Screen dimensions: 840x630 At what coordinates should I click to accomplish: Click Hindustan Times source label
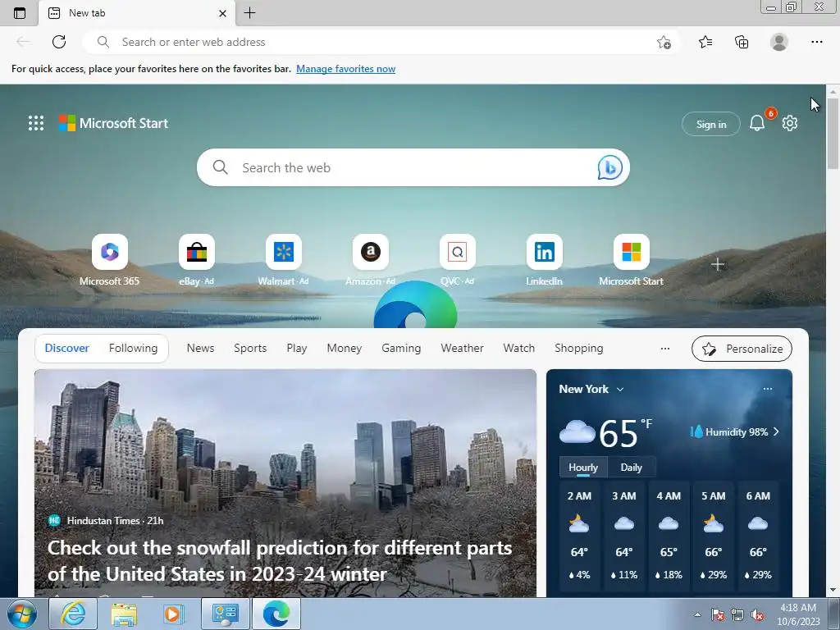point(106,520)
